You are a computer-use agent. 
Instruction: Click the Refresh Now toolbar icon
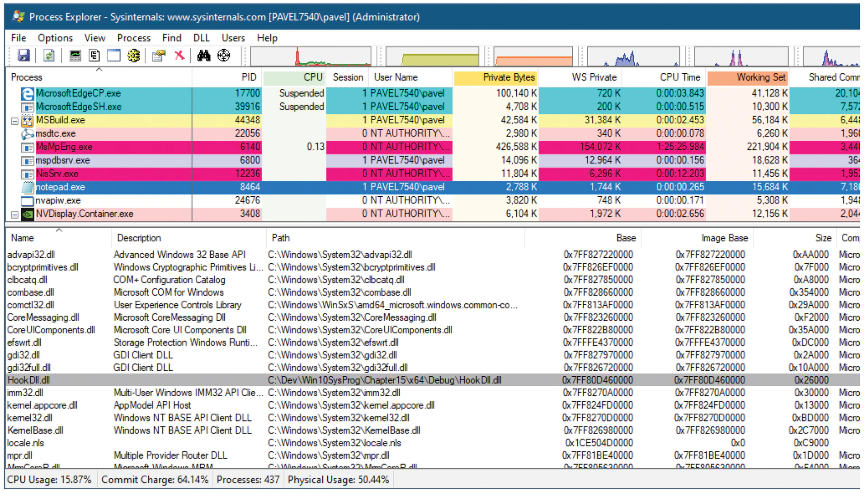click(x=49, y=56)
